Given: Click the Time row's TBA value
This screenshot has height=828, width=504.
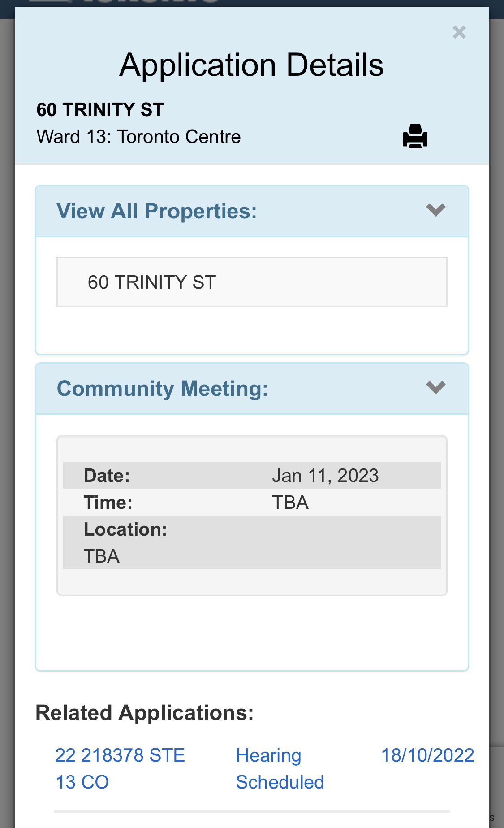Looking at the screenshot, I should pyautogui.click(x=290, y=503).
